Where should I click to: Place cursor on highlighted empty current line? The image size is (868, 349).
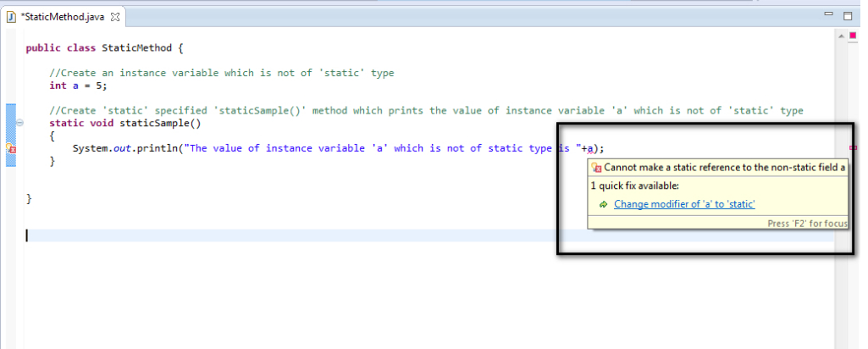point(429,235)
